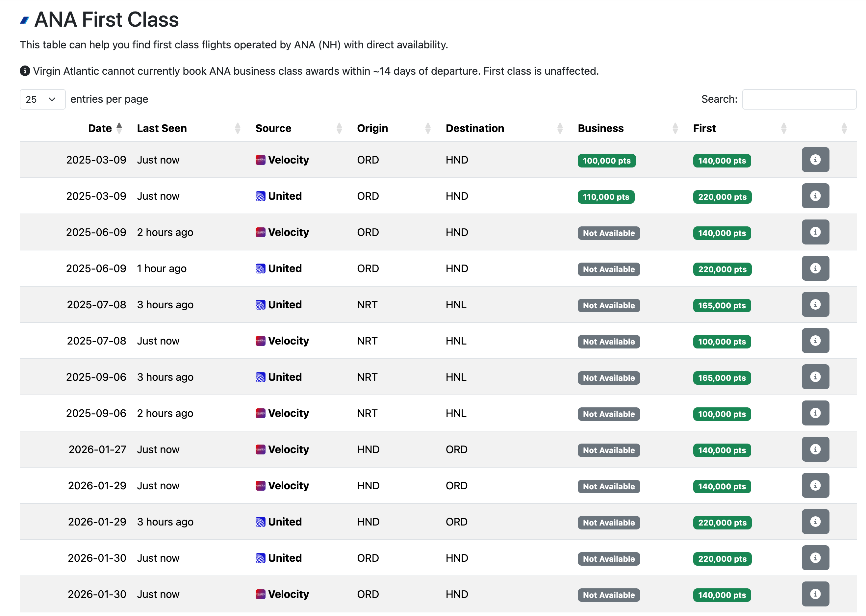866x616 pixels.
Task: Click 100,000 pts First badge on 2025-07-08 Velocity
Action: [722, 342]
